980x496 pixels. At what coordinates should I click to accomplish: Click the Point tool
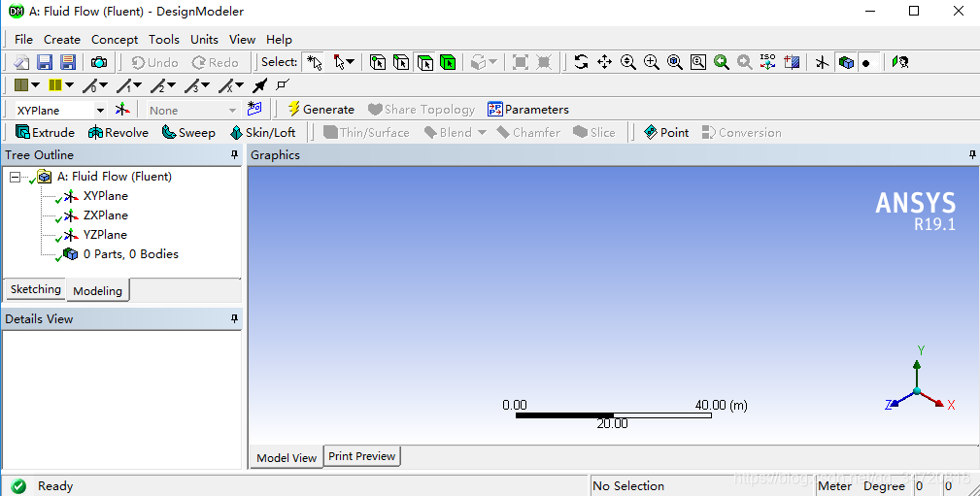666,132
